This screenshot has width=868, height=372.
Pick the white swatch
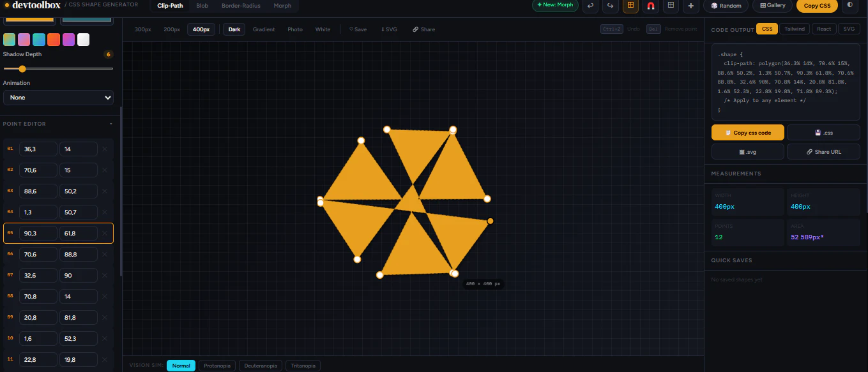(84, 40)
